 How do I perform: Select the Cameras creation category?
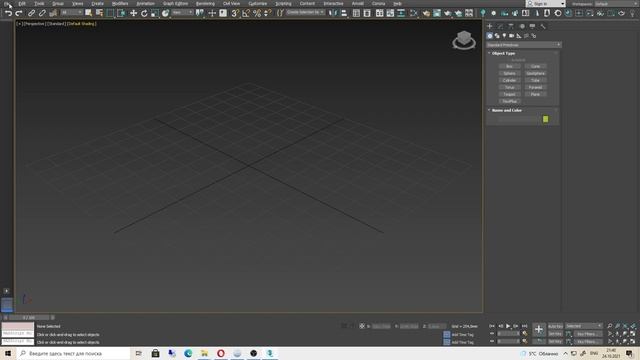pos(511,36)
